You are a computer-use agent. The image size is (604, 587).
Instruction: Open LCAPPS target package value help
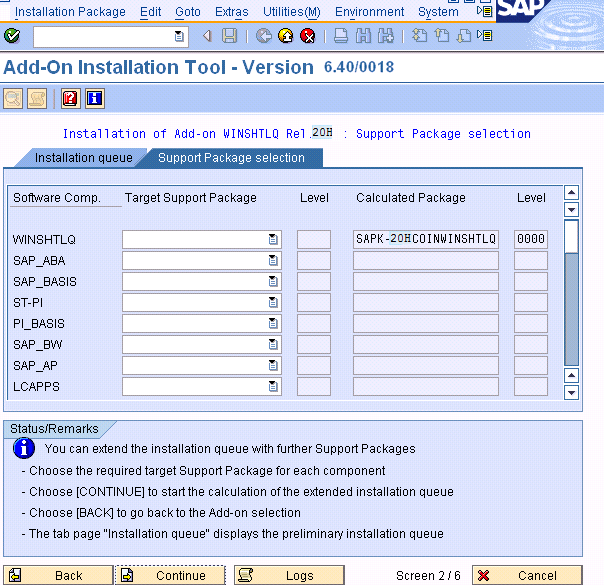coord(273,386)
